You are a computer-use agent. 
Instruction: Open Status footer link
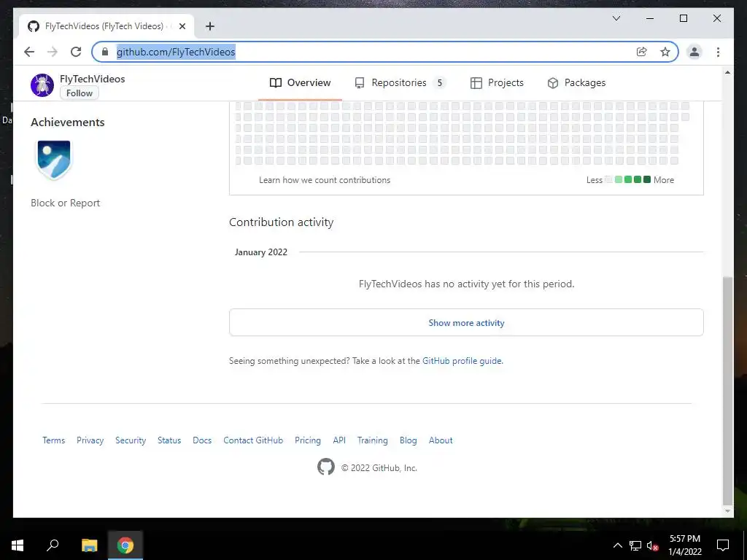click(169, 440)
